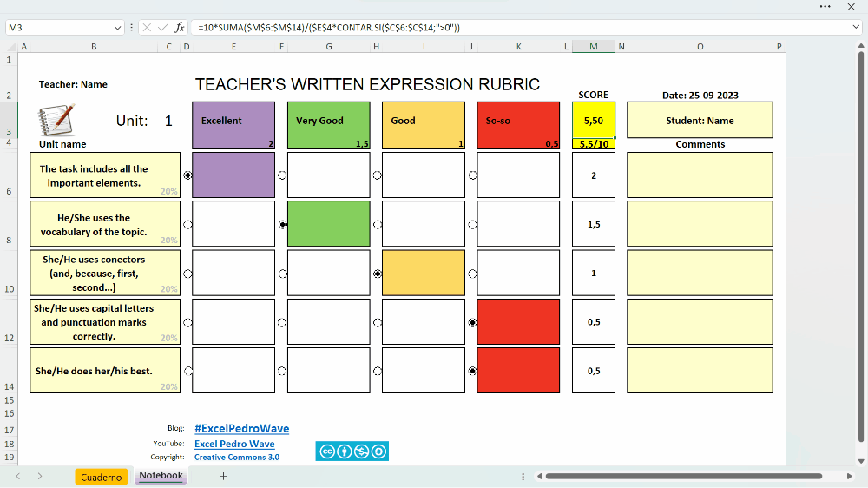Cancel the formula bar entry
This screenshot has height=488, width=868.
coord(147,27)
